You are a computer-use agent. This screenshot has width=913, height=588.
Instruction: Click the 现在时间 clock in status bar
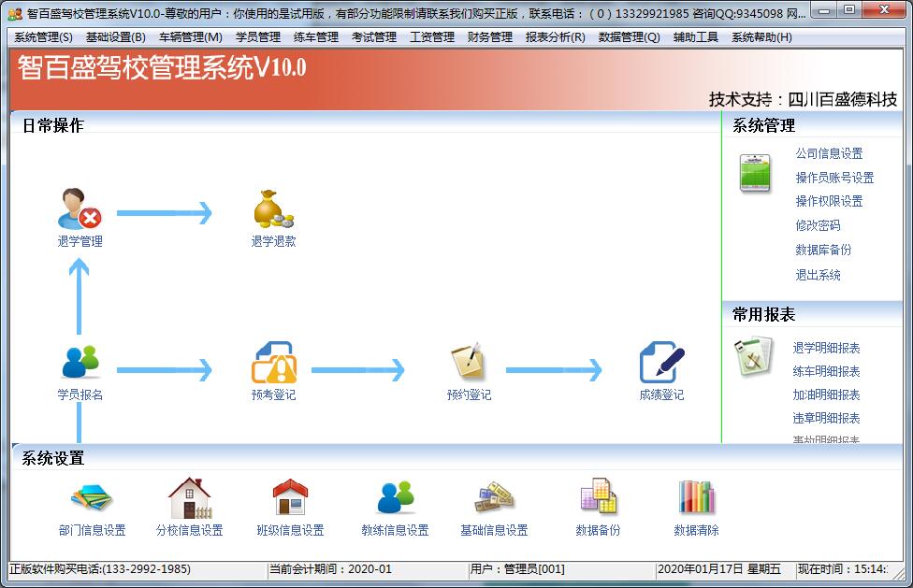[842, 568]
